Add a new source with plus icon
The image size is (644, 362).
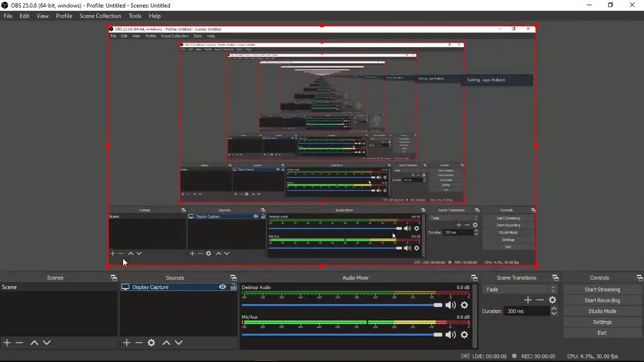click(x=127, y=342)
